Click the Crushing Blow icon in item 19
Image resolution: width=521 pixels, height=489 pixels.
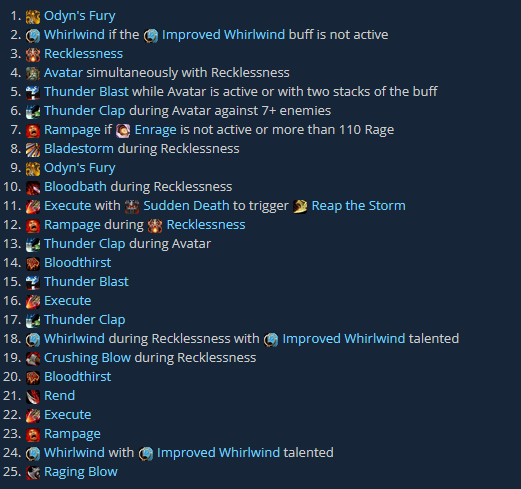pos(33,359)
